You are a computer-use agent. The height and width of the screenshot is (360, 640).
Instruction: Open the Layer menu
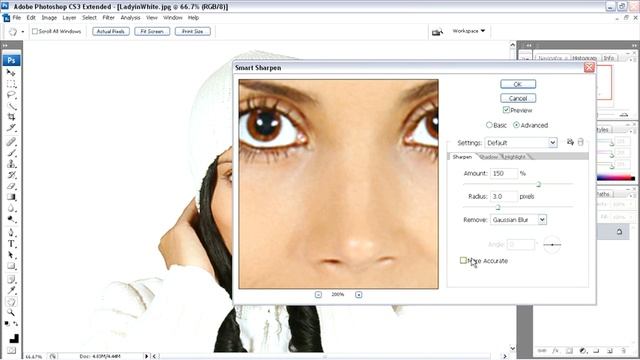pos(69,18)
